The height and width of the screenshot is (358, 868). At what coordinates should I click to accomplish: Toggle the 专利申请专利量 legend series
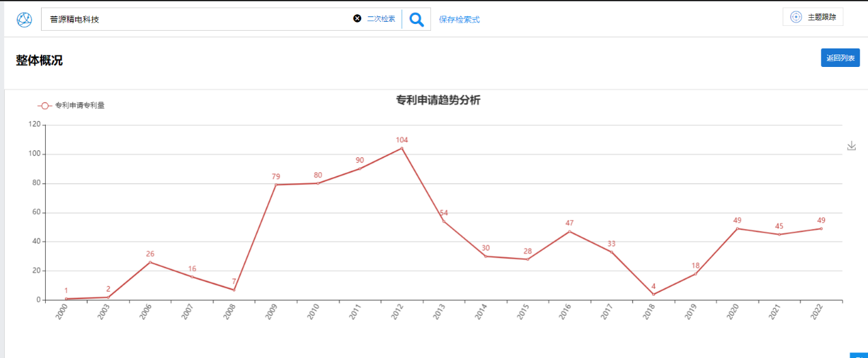point(71,105)
